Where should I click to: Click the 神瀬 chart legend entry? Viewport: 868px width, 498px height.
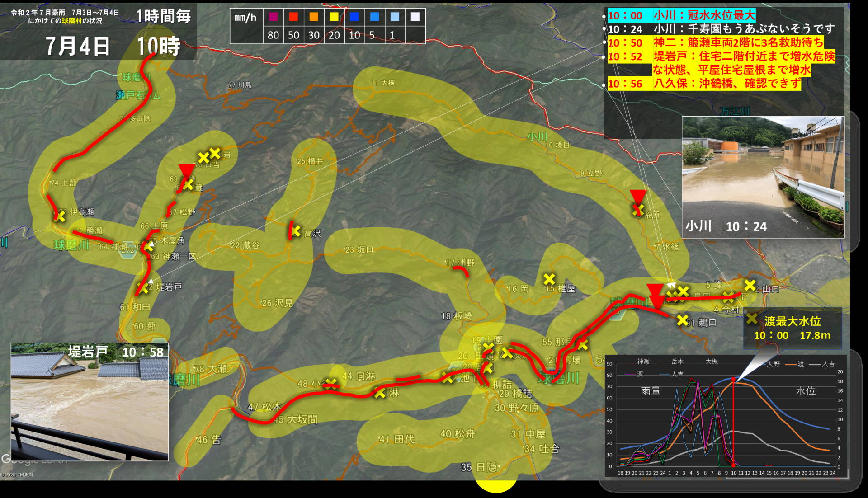click(638, 362)
